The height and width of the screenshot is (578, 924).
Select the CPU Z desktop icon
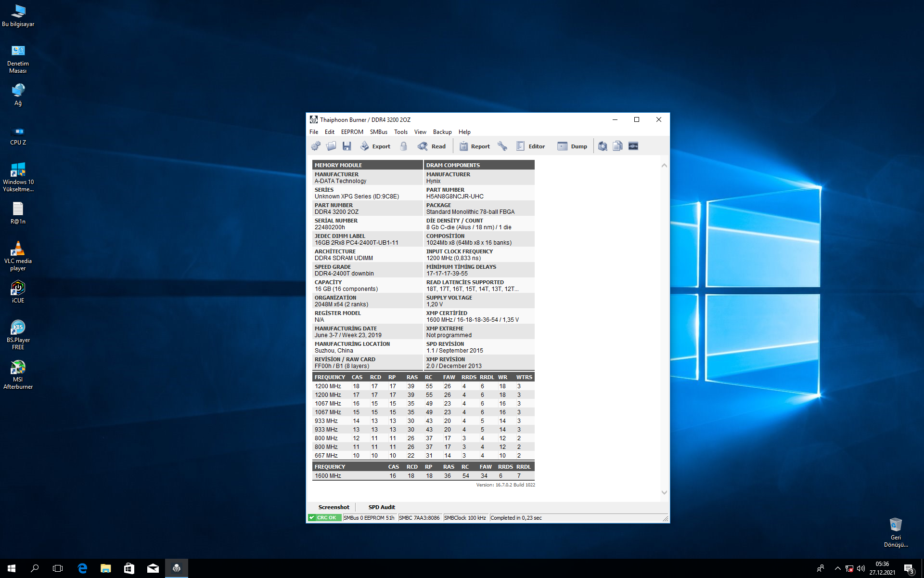18,135
